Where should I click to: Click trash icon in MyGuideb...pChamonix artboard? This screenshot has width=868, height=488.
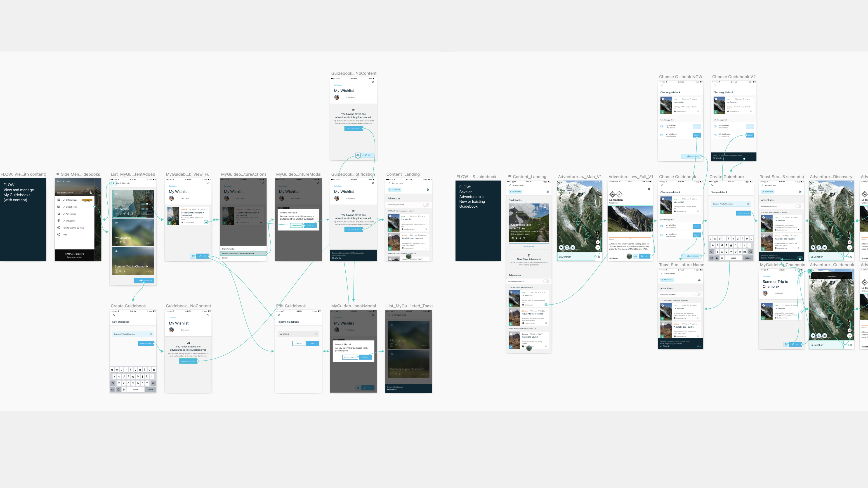(x=786, y=344)
